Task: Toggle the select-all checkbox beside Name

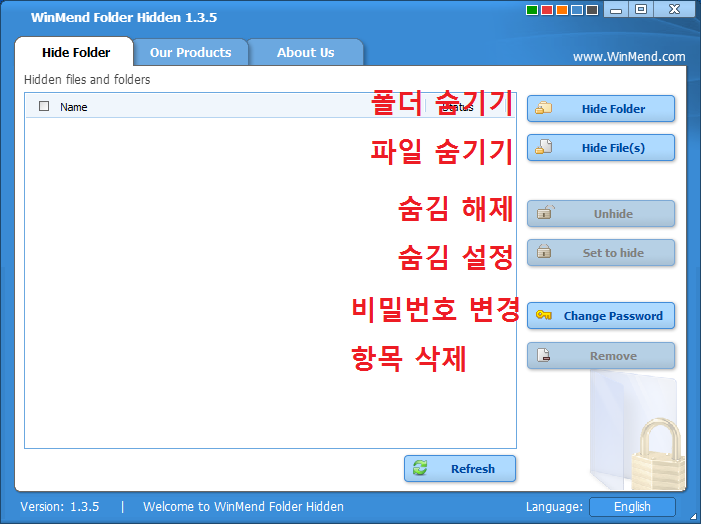Action: click(x=44, y=106)
